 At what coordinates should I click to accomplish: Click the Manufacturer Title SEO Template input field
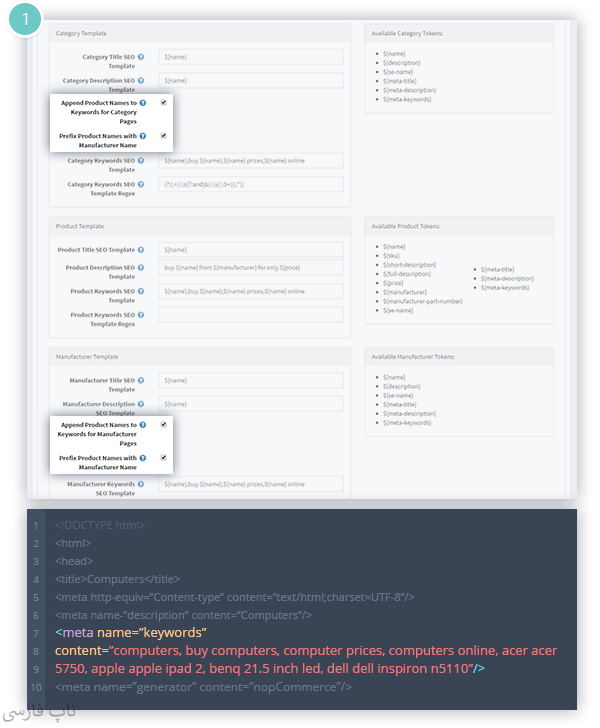point(250,381)
